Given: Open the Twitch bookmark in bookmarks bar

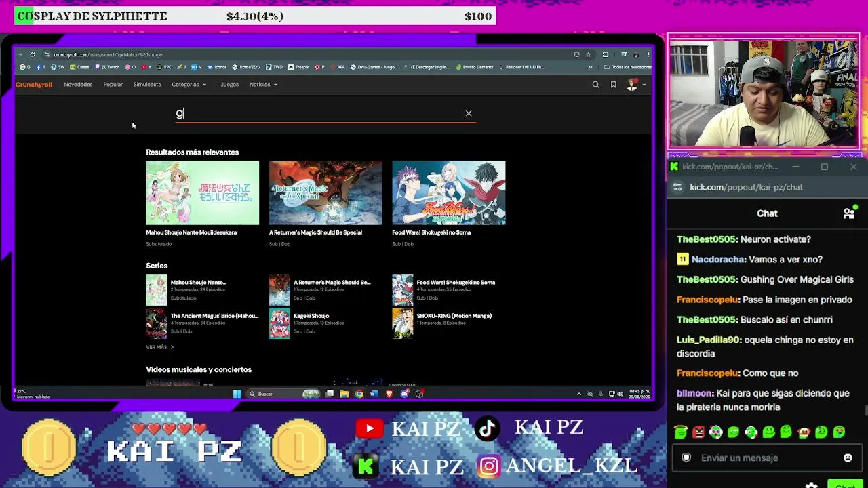Looking at the screenshot, I should point(108,67).
